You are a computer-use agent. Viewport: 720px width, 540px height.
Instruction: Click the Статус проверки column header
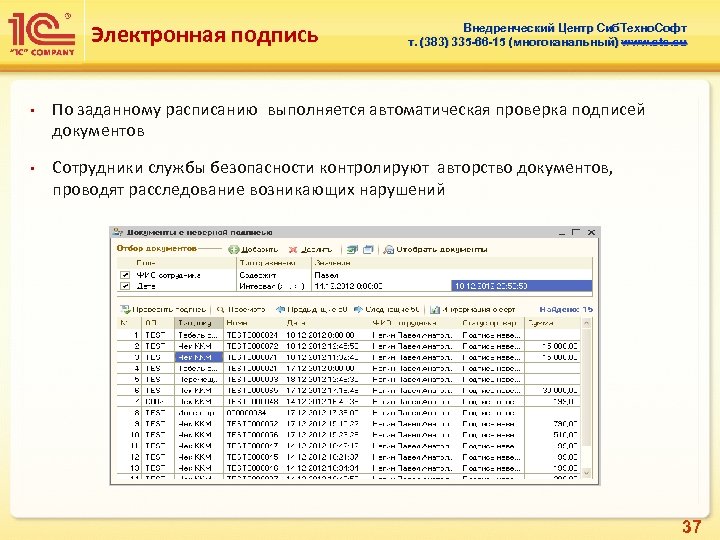point(492,323)
